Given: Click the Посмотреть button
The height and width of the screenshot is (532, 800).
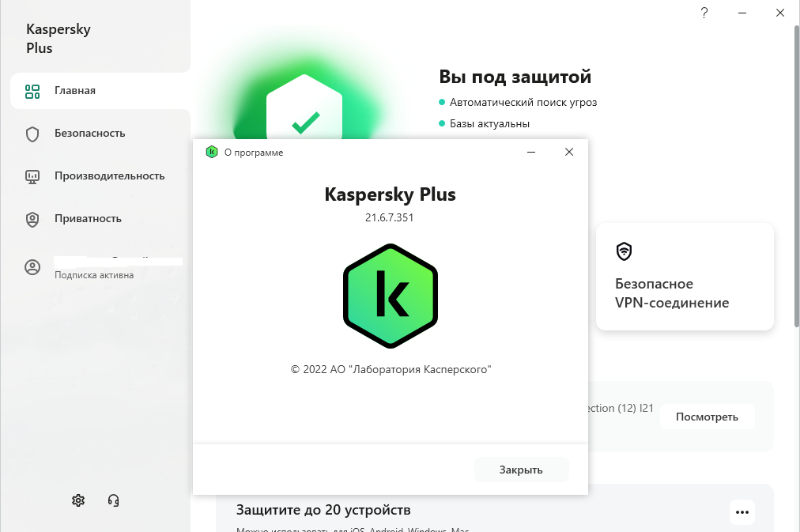Looking at the screenshot, I should (707, 417).
